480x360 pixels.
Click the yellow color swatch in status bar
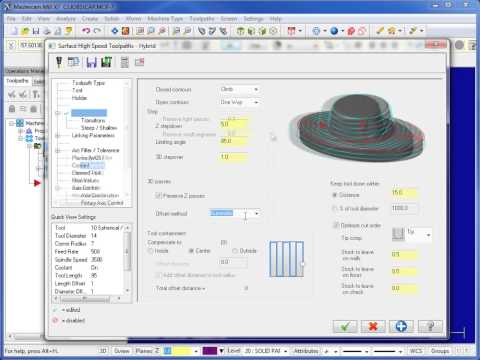coord(182,351)
